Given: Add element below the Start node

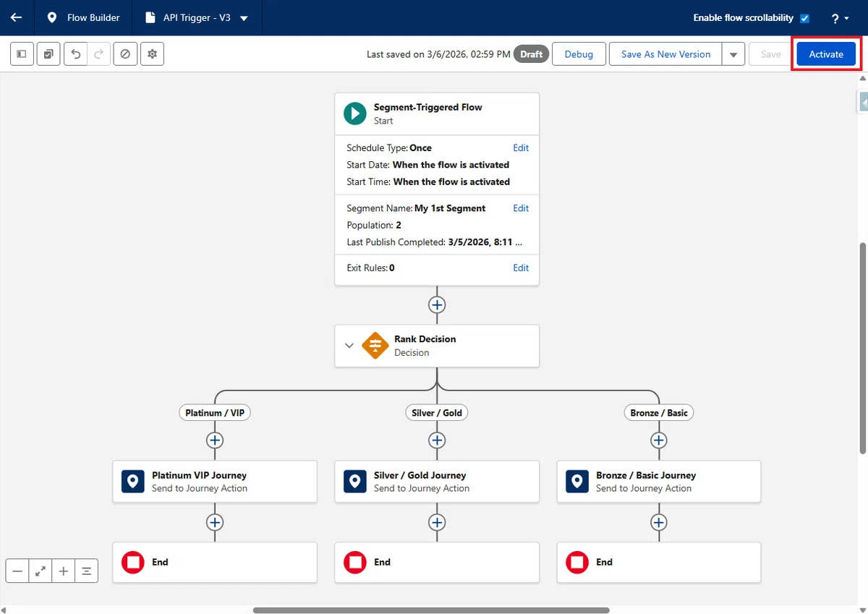Looking at the screenshot, I should [437, 304].
